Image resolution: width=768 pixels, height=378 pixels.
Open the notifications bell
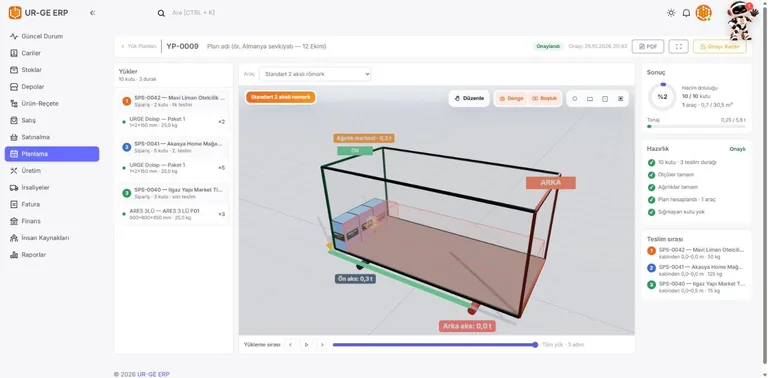[x=686, y=13]
